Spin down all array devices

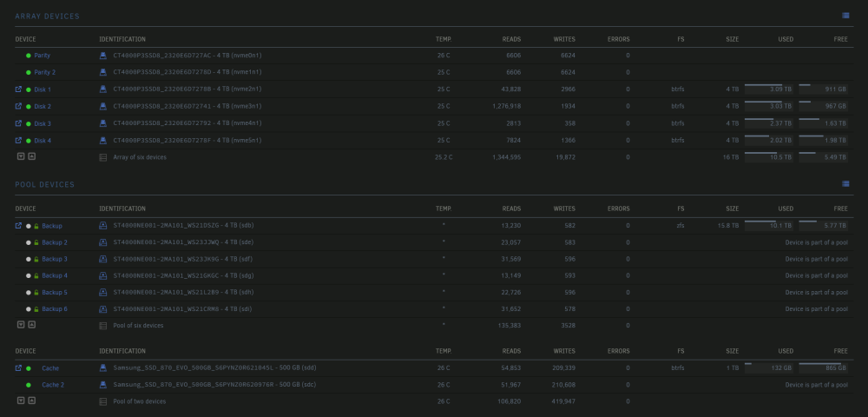tap(21, 156)
